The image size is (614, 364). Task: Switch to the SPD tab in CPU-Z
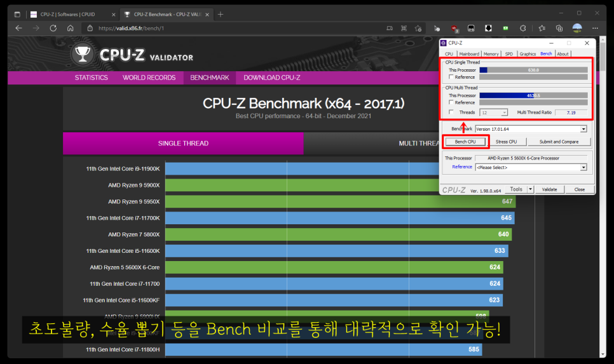(x=508, y=54)
